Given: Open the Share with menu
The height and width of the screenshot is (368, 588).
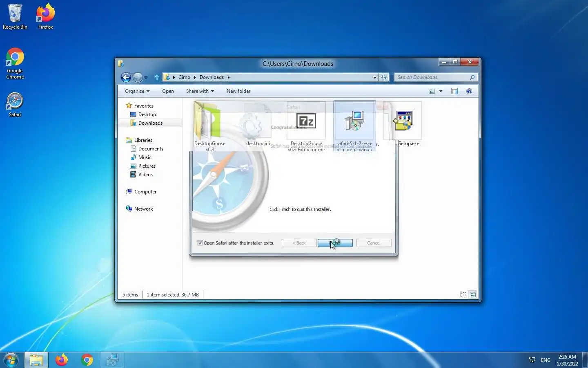Looking at the screenshot, I should tap(200, 91).
